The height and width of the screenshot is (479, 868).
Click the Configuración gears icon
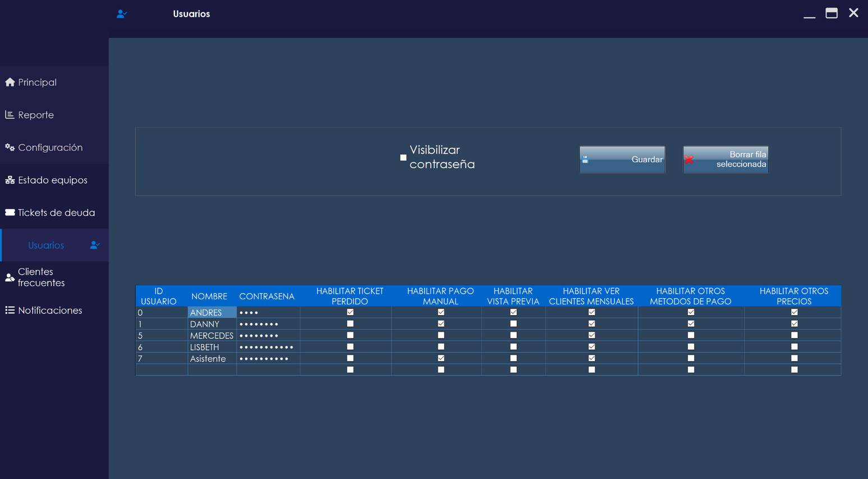point(10,147)
